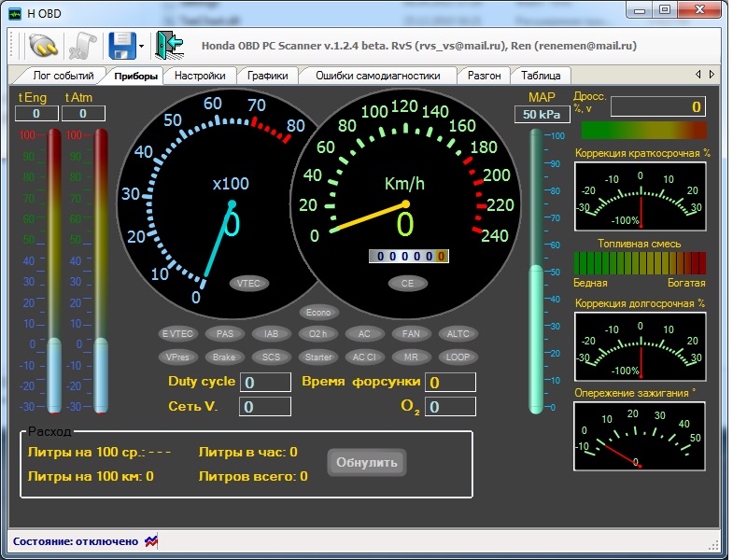Click the Состояние: отключено status text
This screenshot has height=560, width=747.
(76, 541)
